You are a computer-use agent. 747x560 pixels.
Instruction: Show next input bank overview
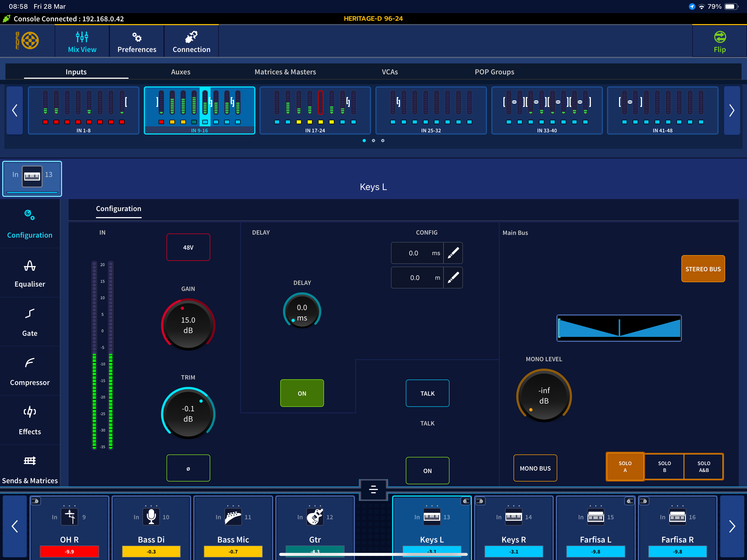[732, 110]
